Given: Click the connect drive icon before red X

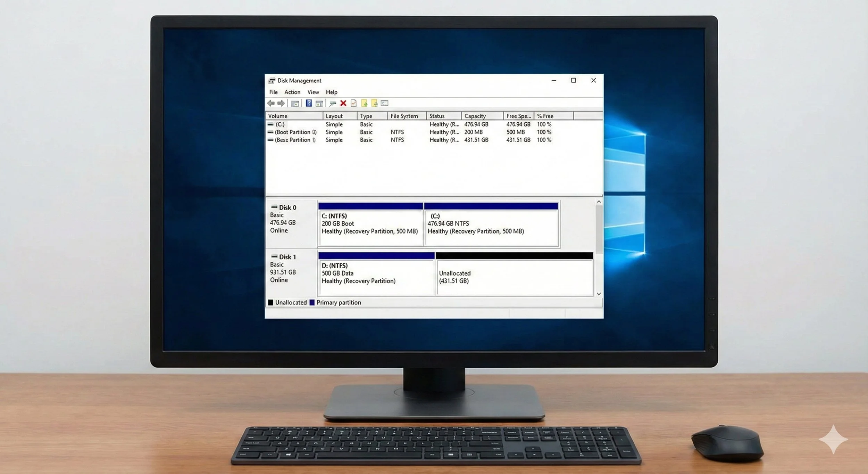Looking at the screenshot, I should pos(333,103).
